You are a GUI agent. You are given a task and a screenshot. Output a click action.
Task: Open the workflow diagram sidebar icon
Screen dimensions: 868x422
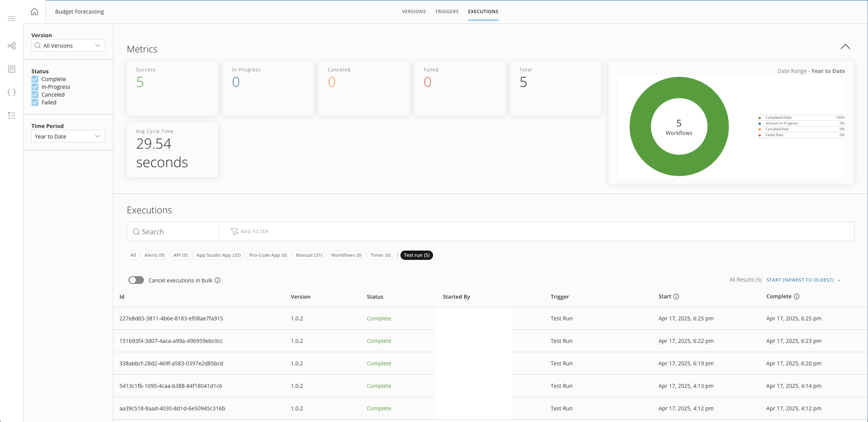12,46
